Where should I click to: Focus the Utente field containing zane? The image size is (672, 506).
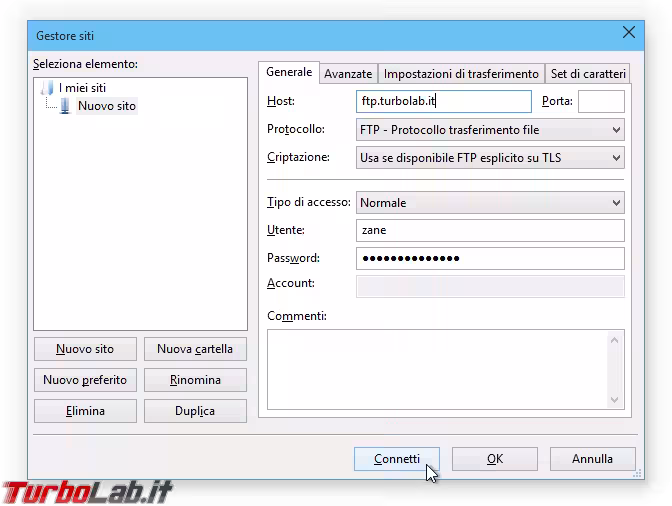(490, 231)
